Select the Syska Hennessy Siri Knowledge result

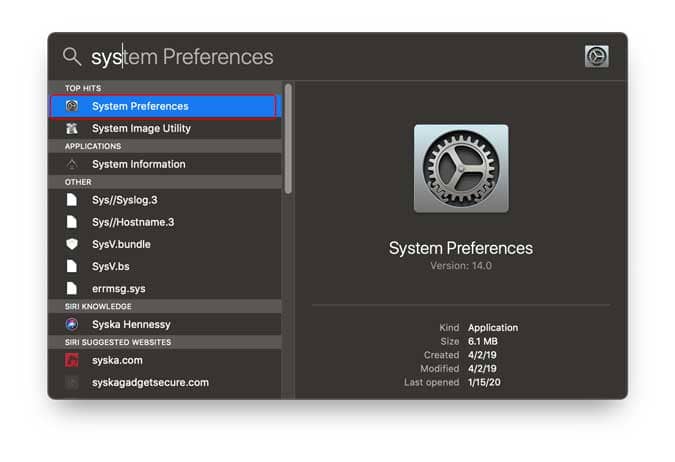[165, 324]
